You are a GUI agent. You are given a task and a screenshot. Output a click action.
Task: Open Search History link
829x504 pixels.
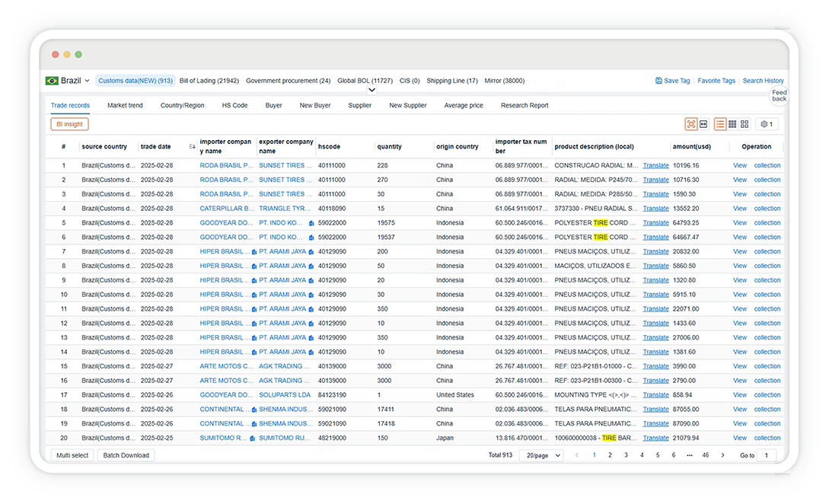pyautogui.click(x=763, y=81)
